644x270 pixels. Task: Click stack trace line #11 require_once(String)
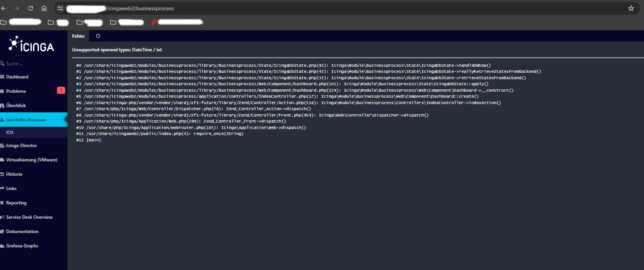tap(160, 133)
